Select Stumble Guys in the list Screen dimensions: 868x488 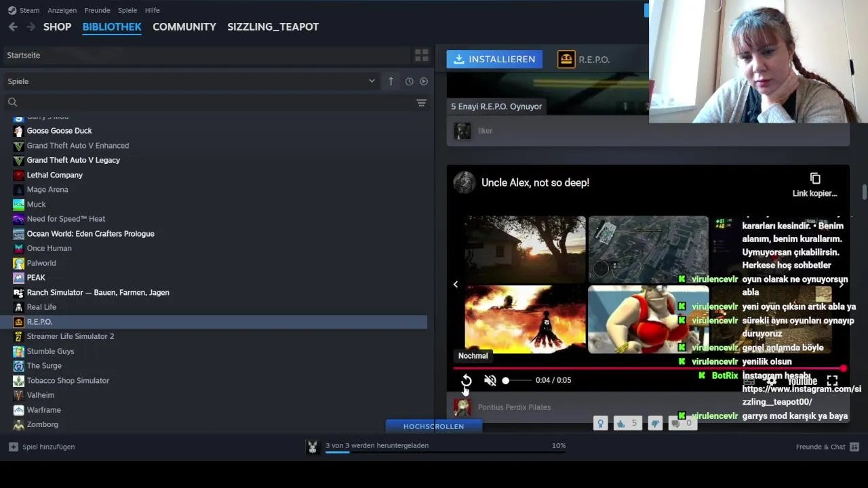pyautogui.click(x=50, y=351)
